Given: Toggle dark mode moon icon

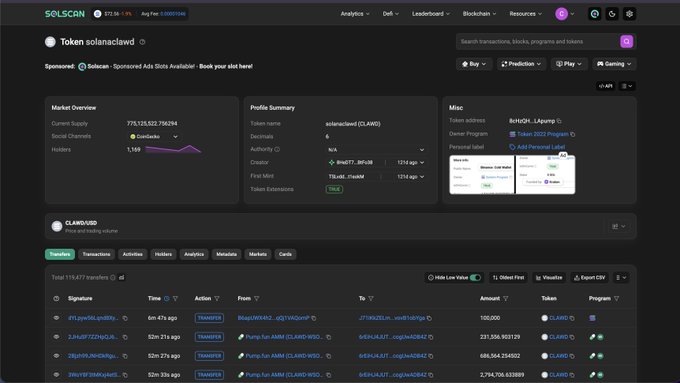Looking at the screenshot, I should (612, 14).
